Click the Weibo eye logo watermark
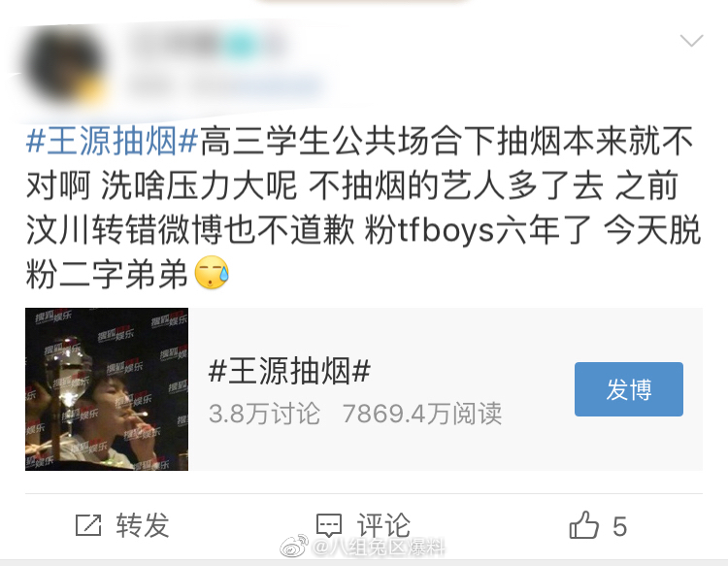Viewport: 728px width, 566px height. pos(294,546)
